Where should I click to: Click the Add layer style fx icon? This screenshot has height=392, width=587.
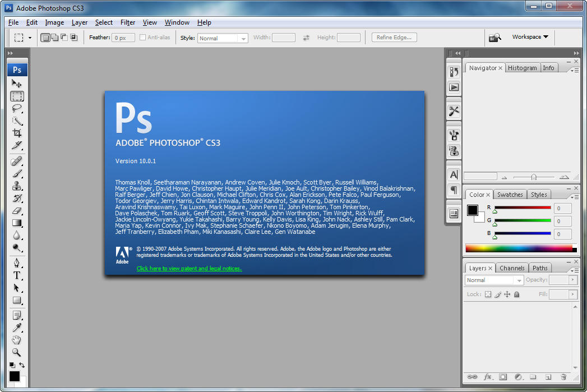pyautogui.click(x=487, y=377)
